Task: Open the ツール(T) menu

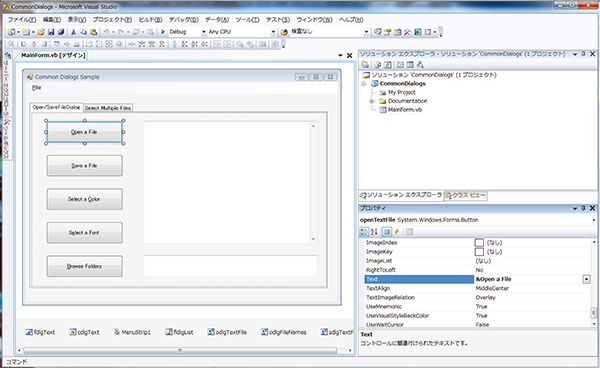Action: tap(247, 20)
